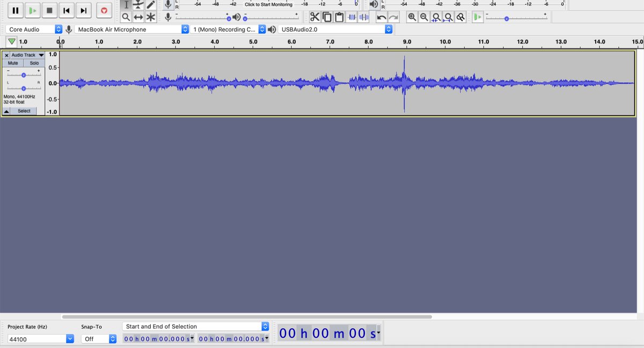Click the input device microphone icon
Image resolution: width=644 pixels, height=348 pixels.
[69, 30]
